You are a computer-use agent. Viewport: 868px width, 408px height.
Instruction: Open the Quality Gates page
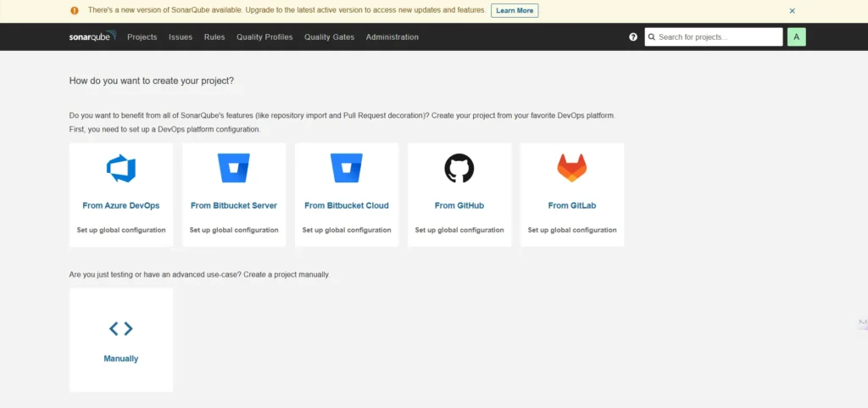coord(329,37)
